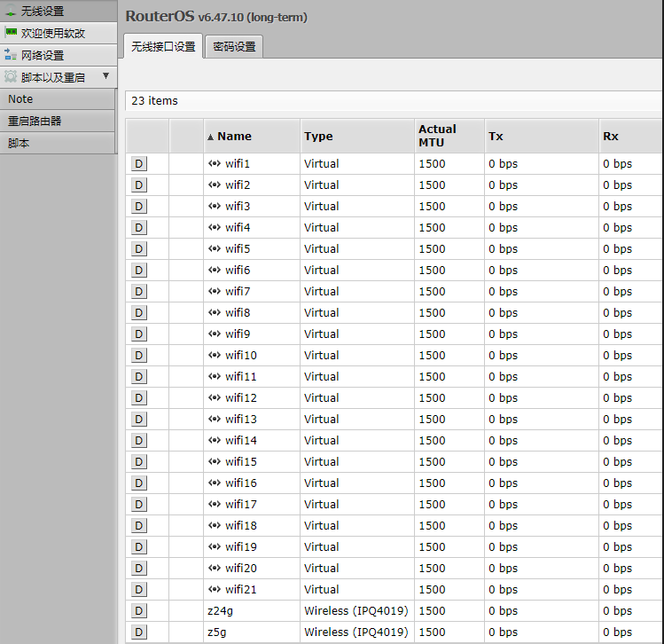The width and height of the screenshot is (664, 644).
Task: Click the interface icon beside wifi10
Action: click(215, 356)
